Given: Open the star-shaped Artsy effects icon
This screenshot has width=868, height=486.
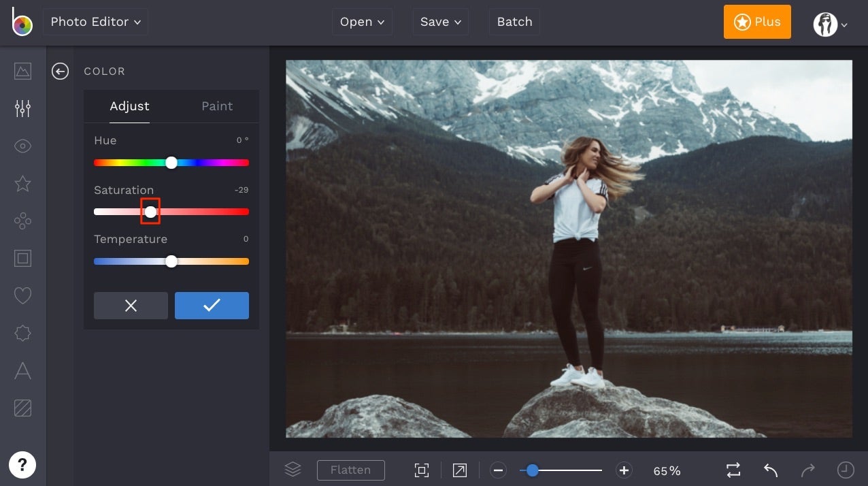Looking at the screenshot, I should tap(22, 183).
